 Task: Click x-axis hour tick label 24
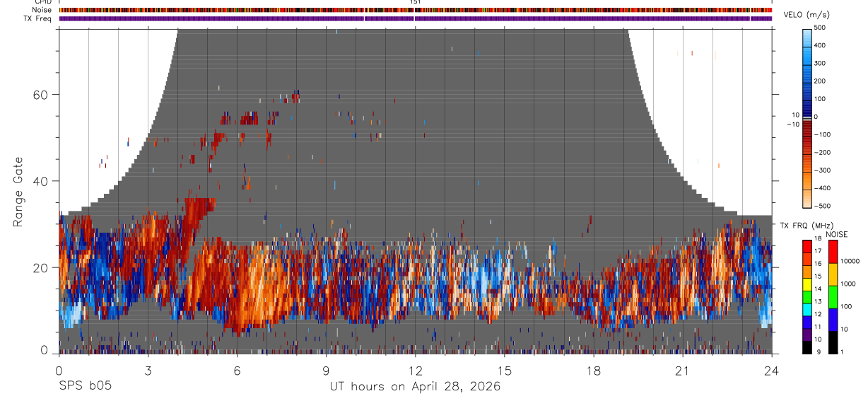[772, 371]
